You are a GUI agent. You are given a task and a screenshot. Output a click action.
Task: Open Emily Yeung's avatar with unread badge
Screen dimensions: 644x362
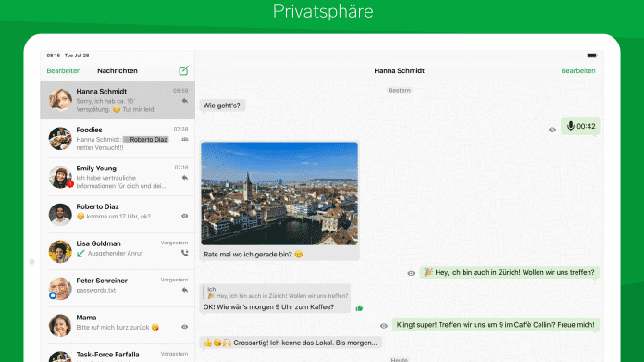pyautogui.click(x=60, y=177)
